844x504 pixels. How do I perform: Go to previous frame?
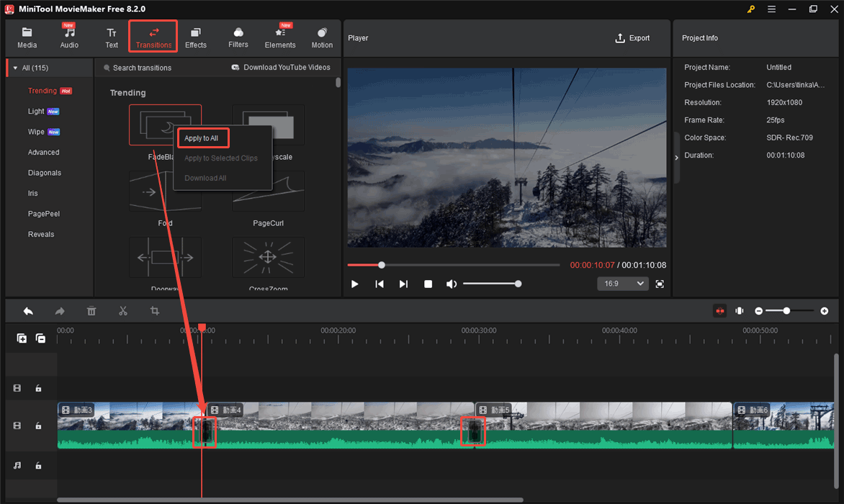coord(380,284)
